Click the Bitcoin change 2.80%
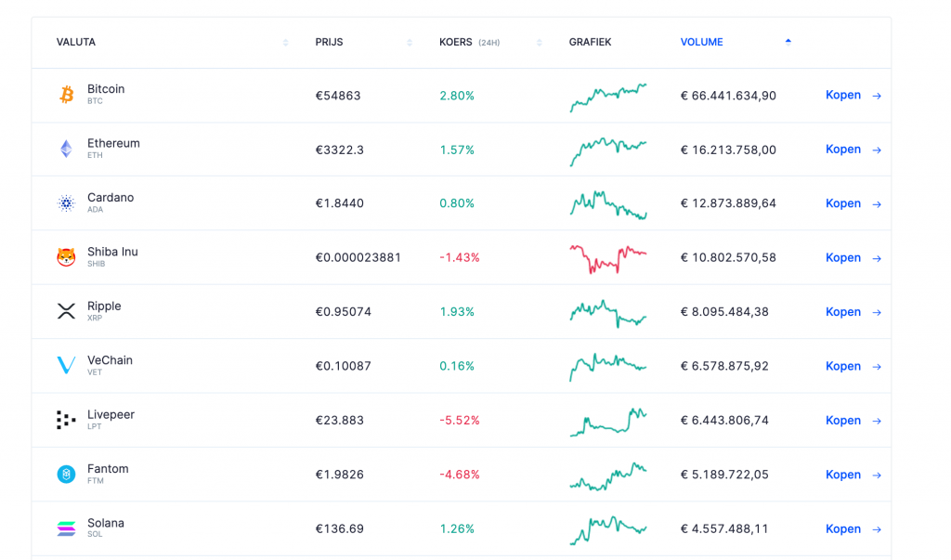951x560 pixels. [x=457, y=96]
